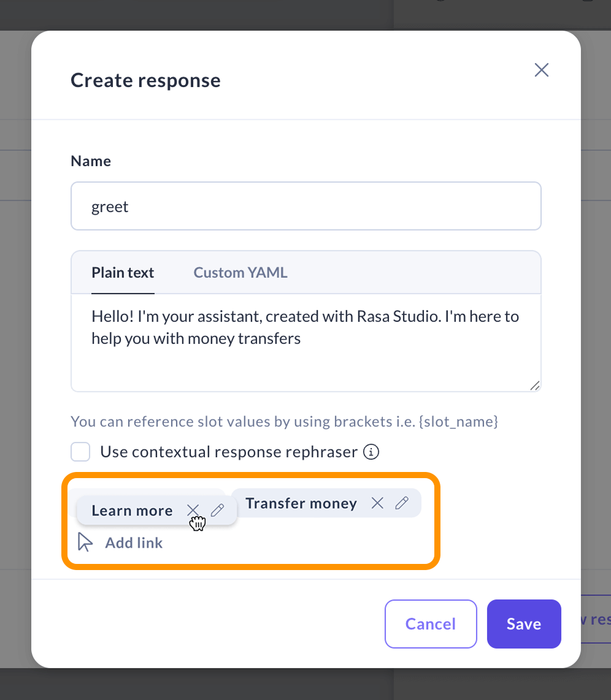Open the Custom YAML tab
The height and width of the screenshot is (700, 611).
point(240,273)
